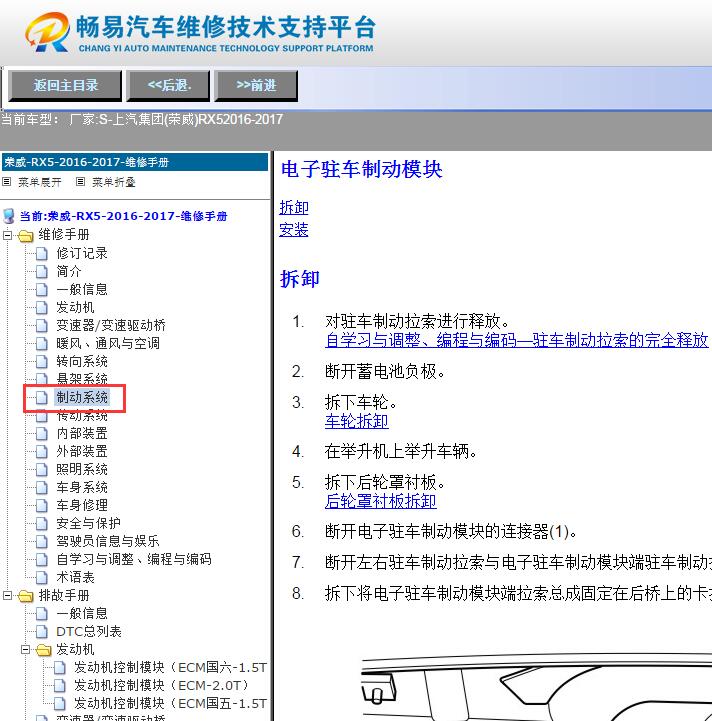
Task: Open the 安全与保护 page
Action: click(x=88, y=523)
